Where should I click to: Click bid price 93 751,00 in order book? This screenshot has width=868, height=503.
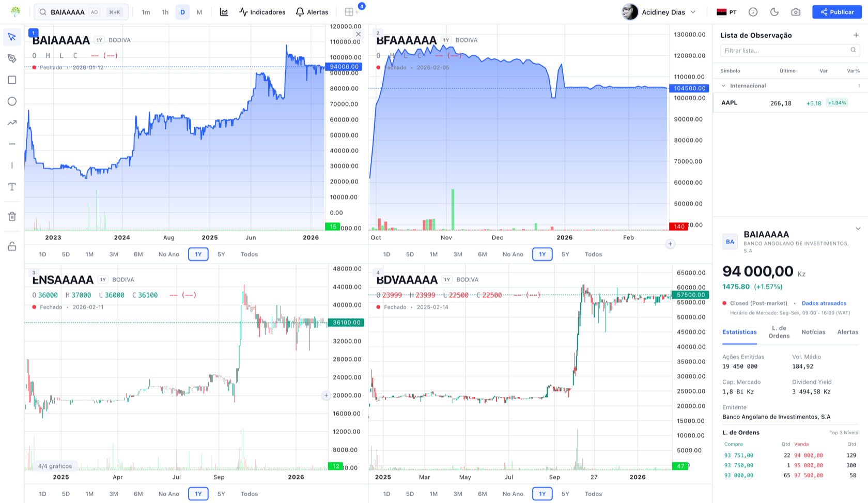tap(739, 455)
